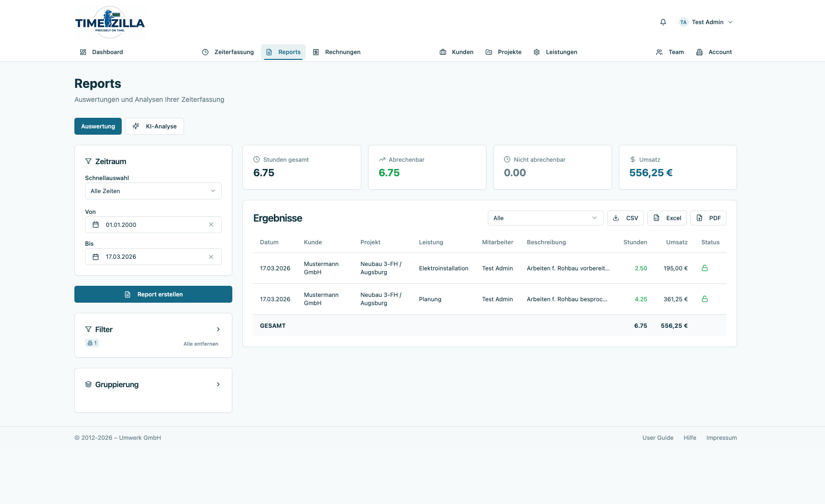The image size is (825, 504).
Task: Open the Schnellauswahl dropdown
Action: 153,191
